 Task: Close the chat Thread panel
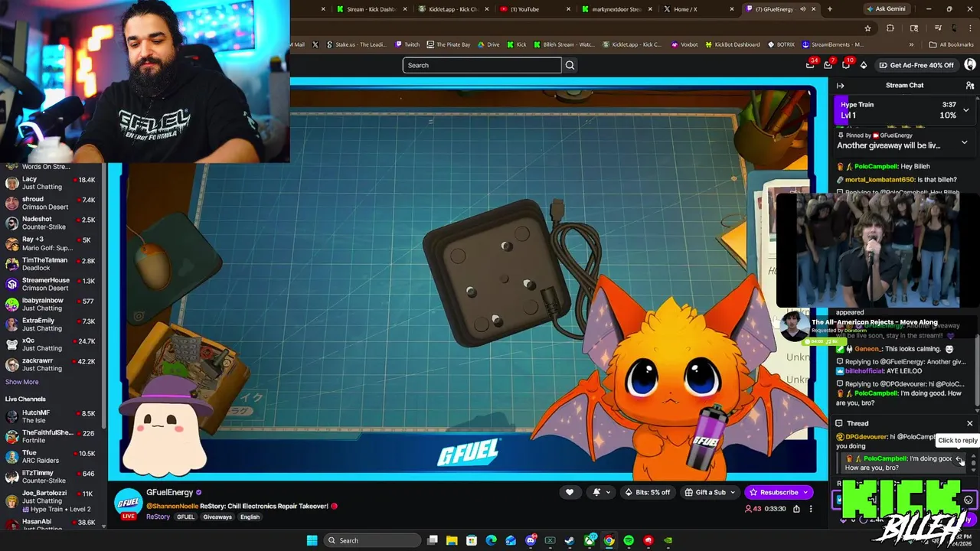pos(969,423)
